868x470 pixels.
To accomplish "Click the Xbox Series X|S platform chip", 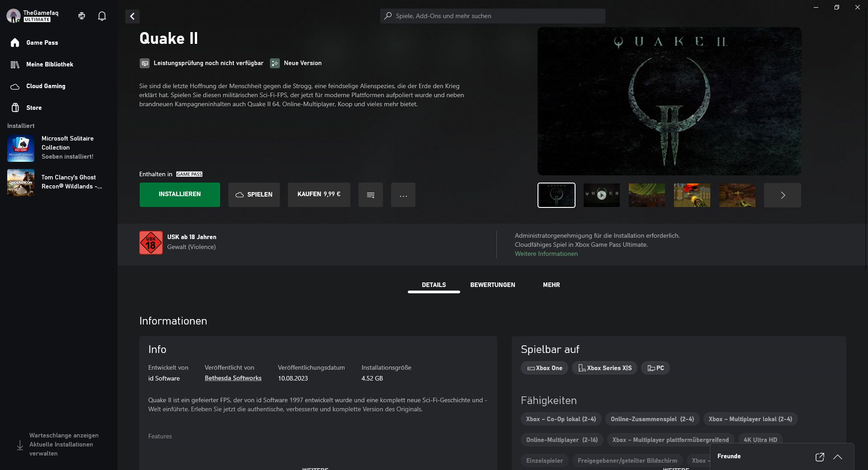I will coord(605,368).
